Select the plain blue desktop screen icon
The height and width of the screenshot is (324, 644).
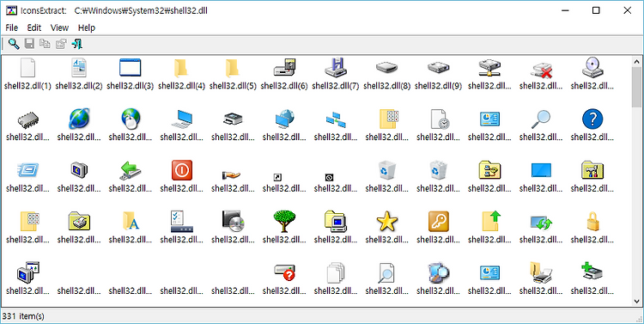541,170
